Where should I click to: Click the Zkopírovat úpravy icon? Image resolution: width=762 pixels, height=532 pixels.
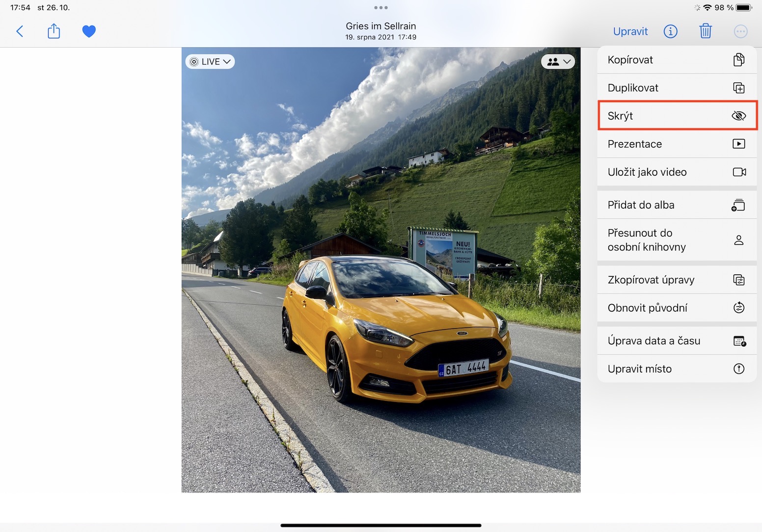tap(739, 280)
